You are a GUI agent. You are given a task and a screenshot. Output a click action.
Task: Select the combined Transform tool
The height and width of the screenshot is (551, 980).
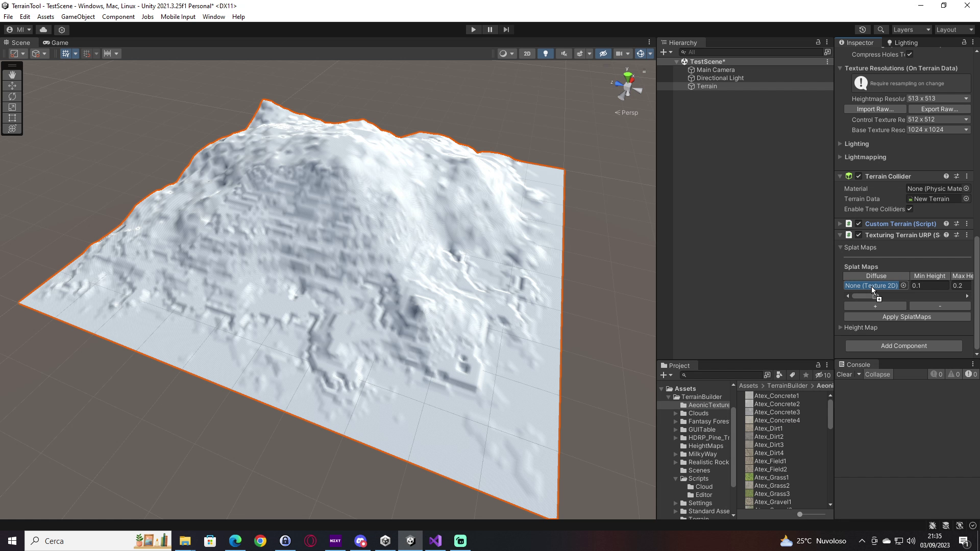12,129
